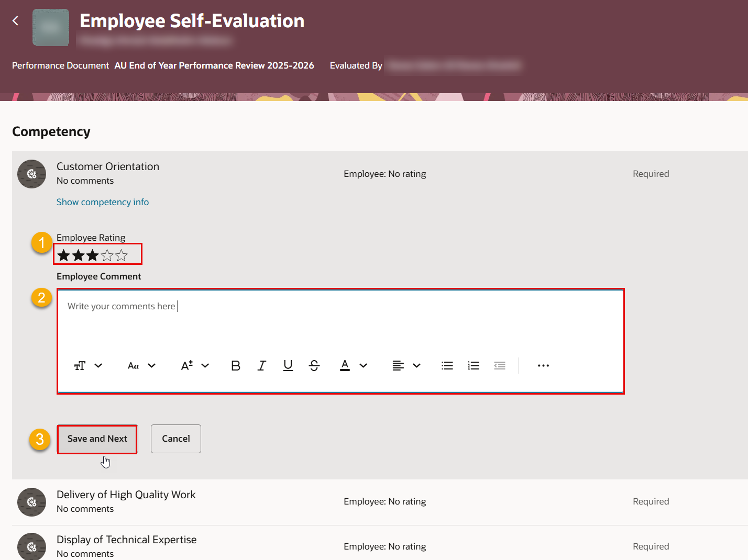Screen dimensions: 748x560
Task: Expand the text size dropdown arrow
Action: coord(98,366)
